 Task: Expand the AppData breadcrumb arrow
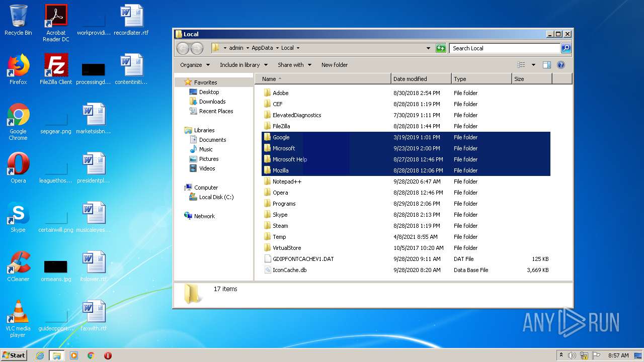tap(277, 48)
